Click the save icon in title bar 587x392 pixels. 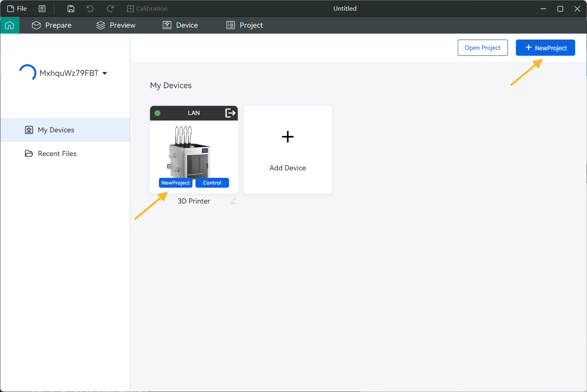71,9
